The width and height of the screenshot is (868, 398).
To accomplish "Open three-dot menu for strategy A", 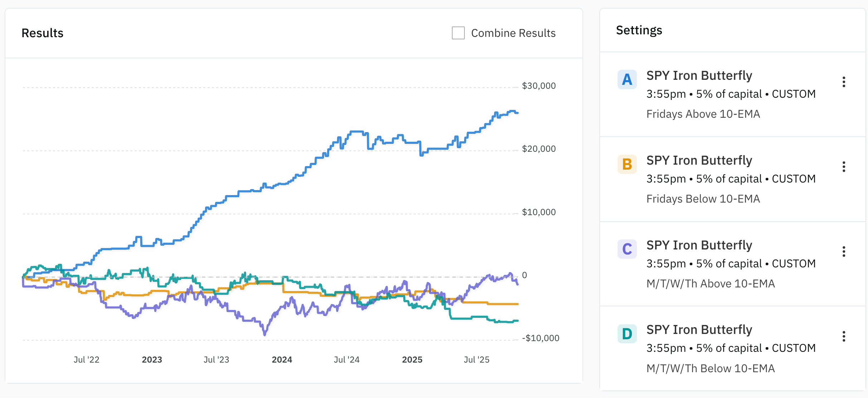I will tap(844, 82).
